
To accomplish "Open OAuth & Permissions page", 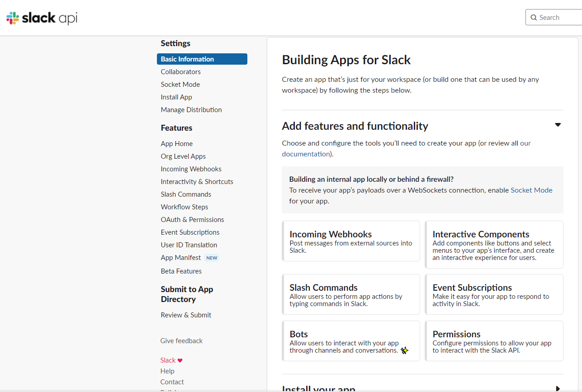I will coord(192,220).
